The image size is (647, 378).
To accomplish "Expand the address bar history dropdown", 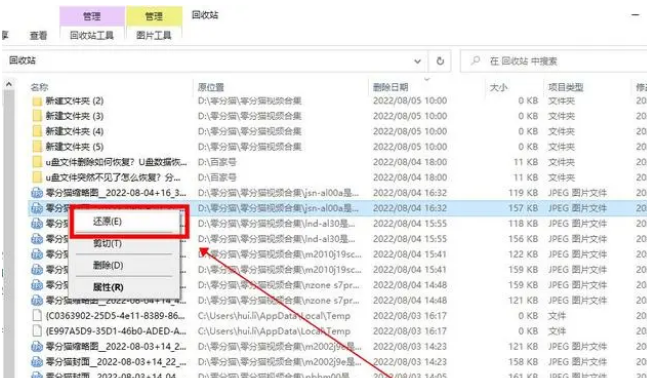I will (418, 61).
